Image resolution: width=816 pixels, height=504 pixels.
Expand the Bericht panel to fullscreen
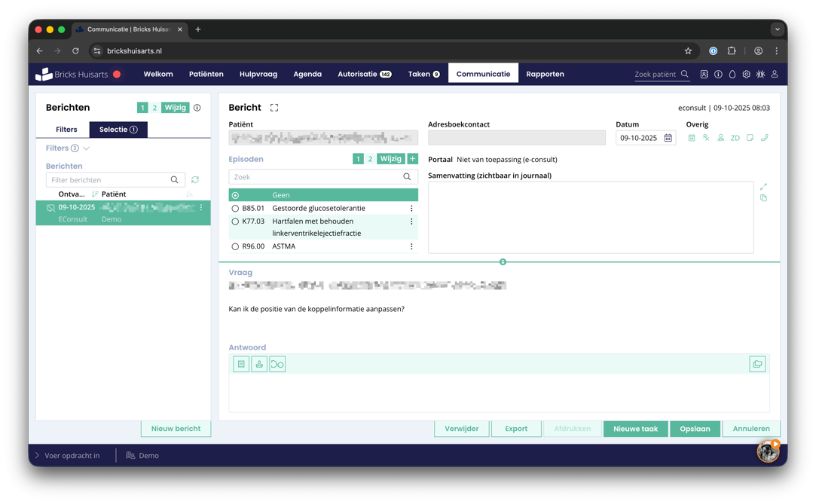274,108
